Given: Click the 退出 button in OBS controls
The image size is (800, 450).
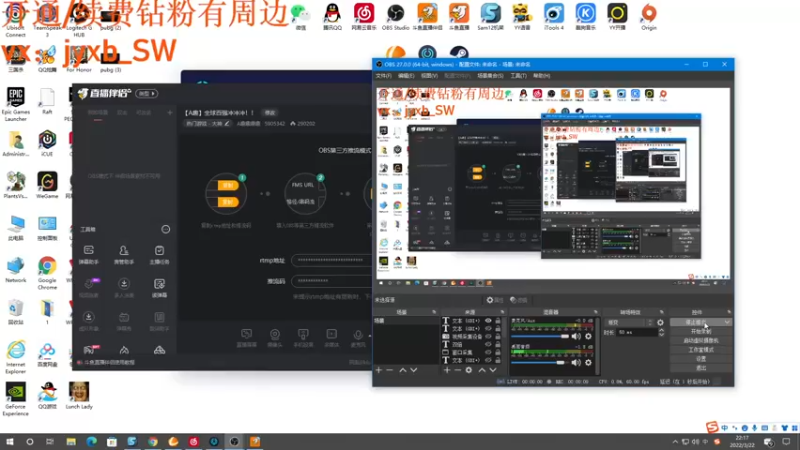Looking at the screenshot, I should [701, 368].
